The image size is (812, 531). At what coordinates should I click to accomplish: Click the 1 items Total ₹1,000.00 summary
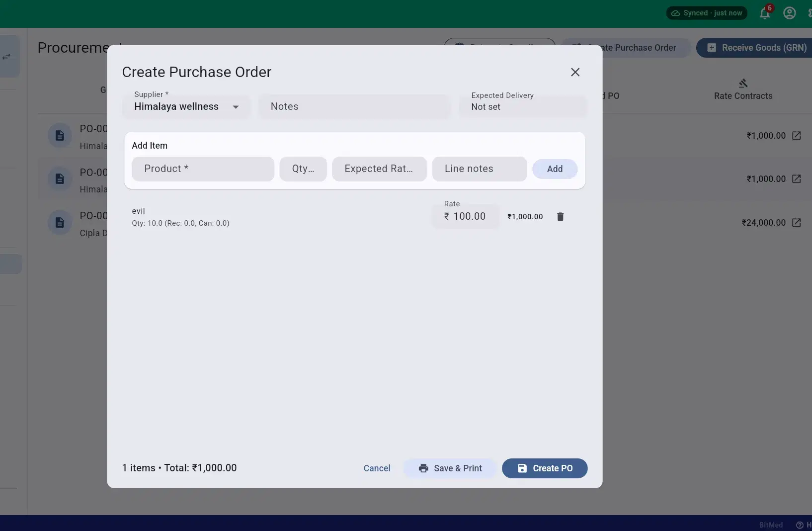[x=179, y=468]
